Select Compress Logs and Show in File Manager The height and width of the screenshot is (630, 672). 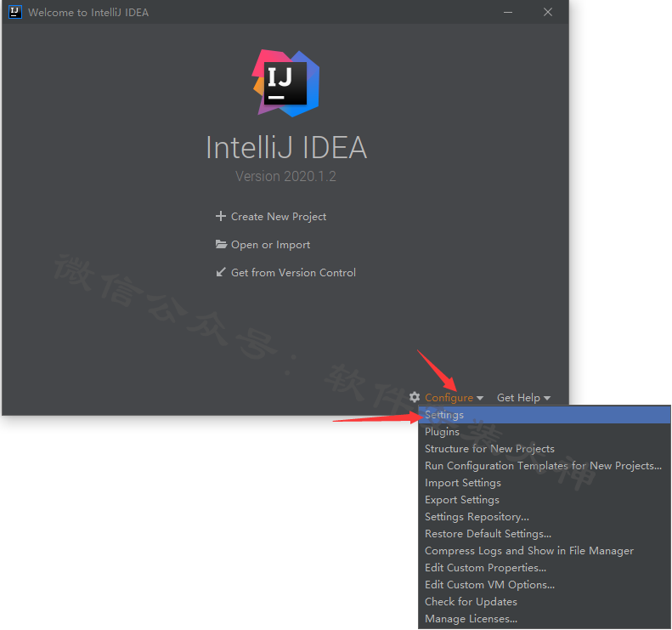545,551
